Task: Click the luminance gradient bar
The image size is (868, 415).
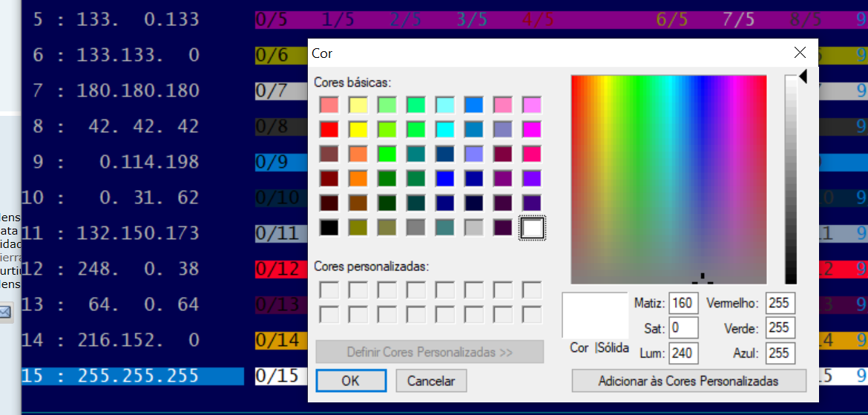Action: (791, 180)
